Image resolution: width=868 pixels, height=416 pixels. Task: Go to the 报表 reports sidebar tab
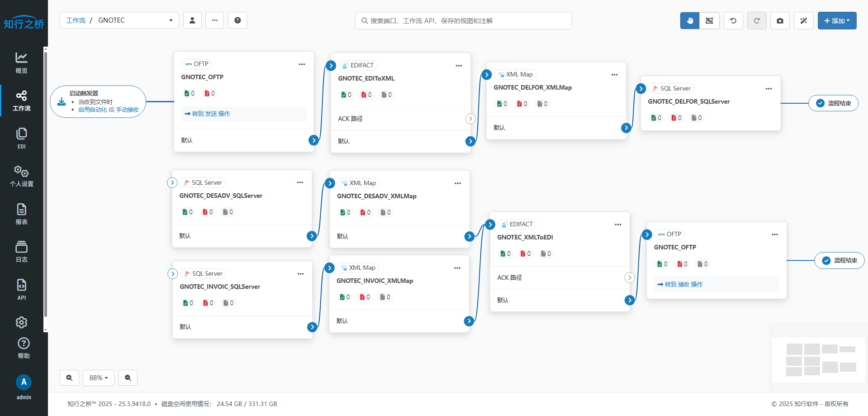click(x=21, y=214)
